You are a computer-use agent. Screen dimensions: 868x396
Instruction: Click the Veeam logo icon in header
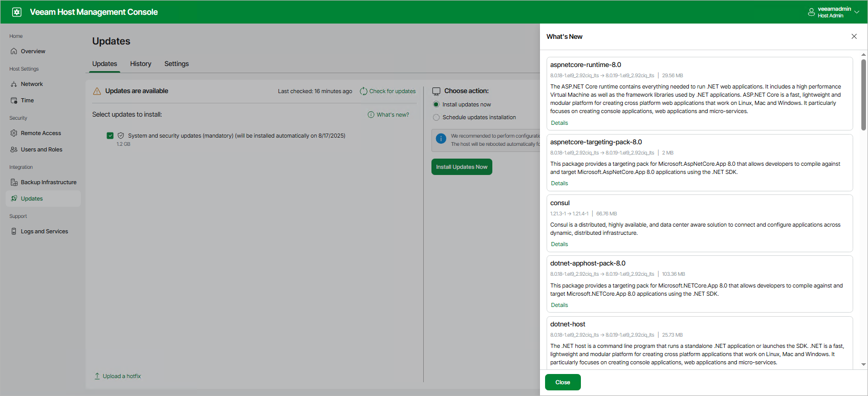click(17, 12)
